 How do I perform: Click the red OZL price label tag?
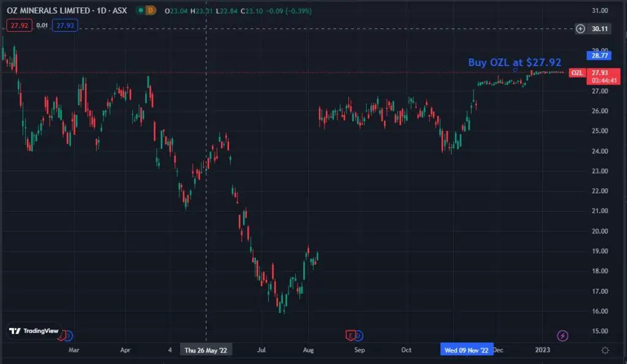576,73
